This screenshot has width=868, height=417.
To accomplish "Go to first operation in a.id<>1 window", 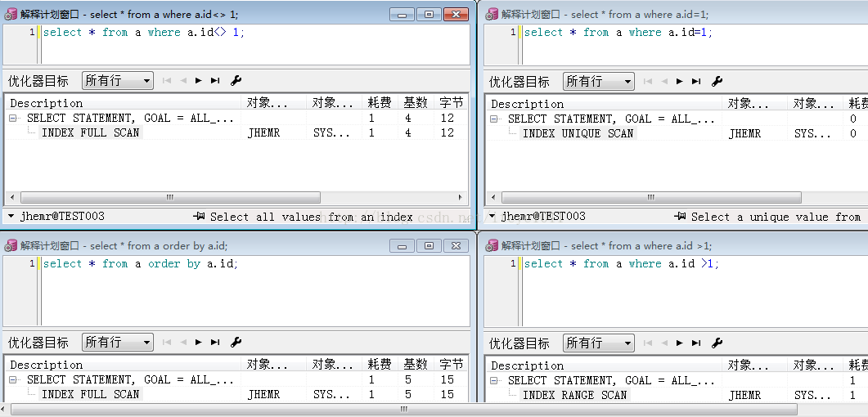I will [x=167, y=81].
